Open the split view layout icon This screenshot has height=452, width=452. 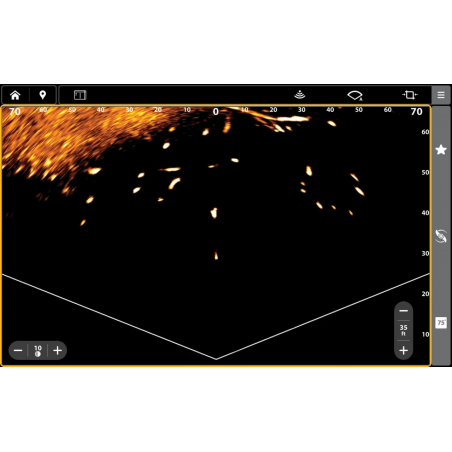80,95
